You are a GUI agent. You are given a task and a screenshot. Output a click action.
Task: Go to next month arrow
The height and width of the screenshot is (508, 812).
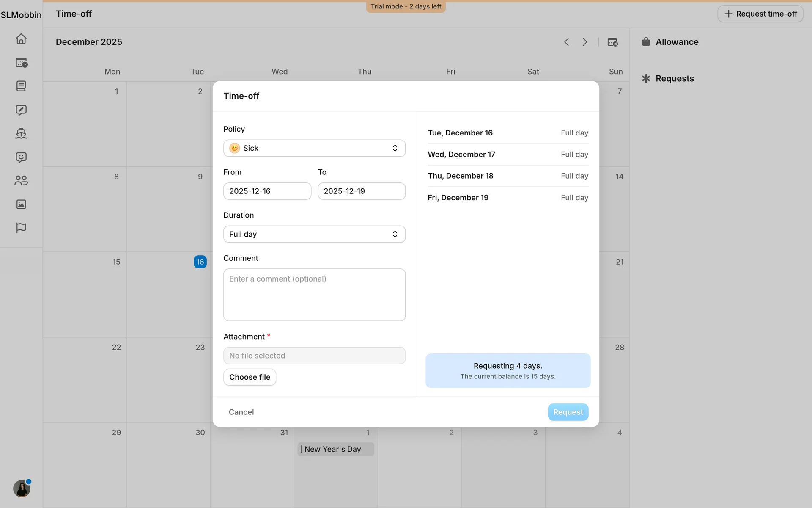[x=584, y=42]
